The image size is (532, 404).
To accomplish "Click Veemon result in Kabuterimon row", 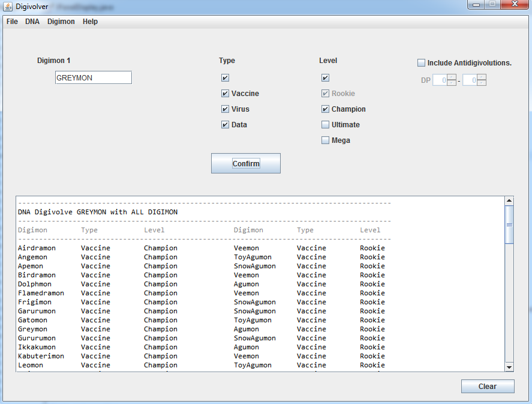I will [247, 356].
